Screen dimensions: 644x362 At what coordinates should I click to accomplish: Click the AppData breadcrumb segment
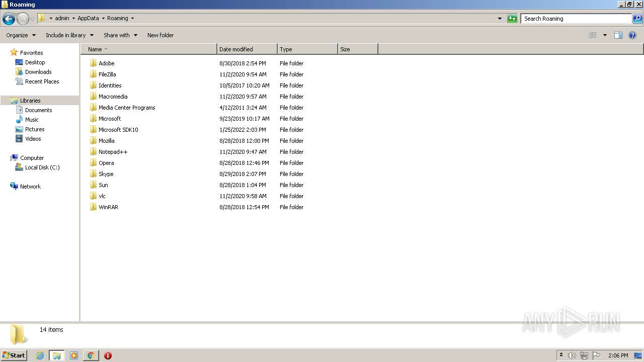click(88, 18)
